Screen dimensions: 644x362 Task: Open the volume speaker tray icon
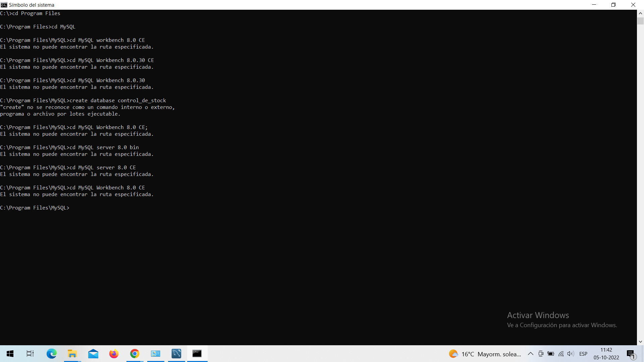[571, 354]
